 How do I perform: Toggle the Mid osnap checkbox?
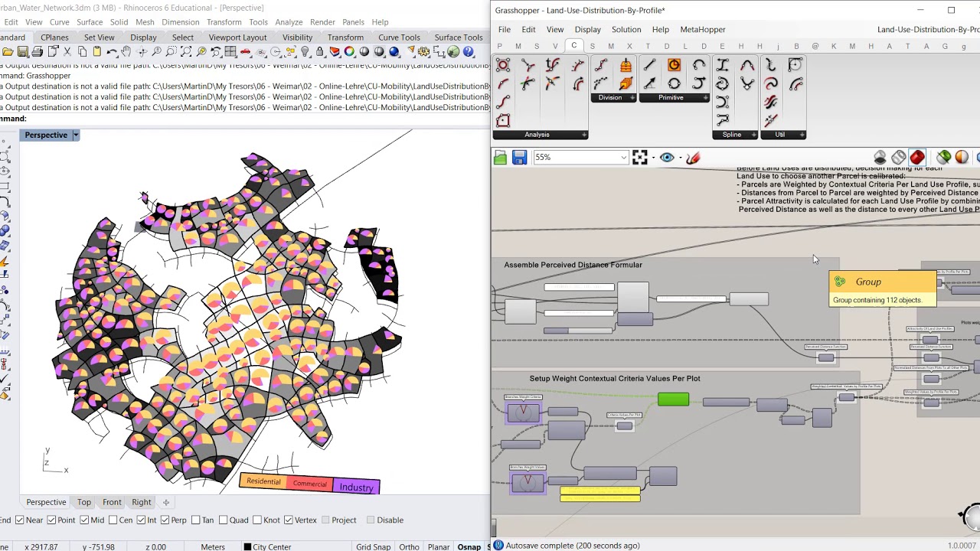point(83,520)
